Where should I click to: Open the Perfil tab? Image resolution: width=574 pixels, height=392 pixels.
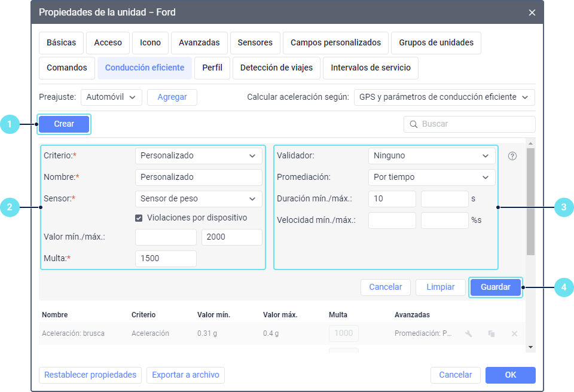pos(212,68)
